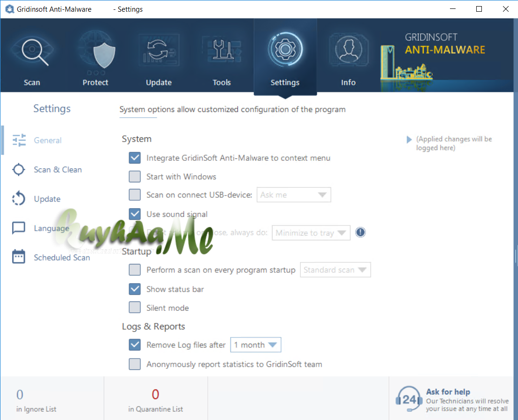Click the blue triangle beside applied changes log
Screen dimensions: 518x420
coord(409,140)
